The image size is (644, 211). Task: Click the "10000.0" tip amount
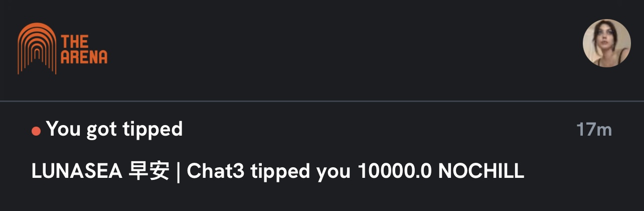[x=395, y=172]
